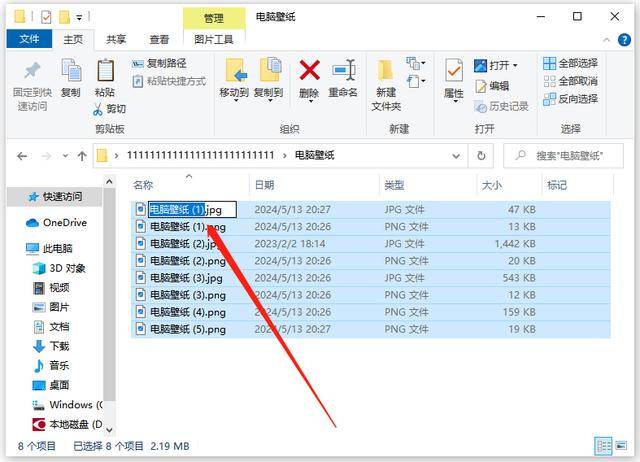Click History (历史记录) icon
The image size is (640, 462).
click(480, 107)
